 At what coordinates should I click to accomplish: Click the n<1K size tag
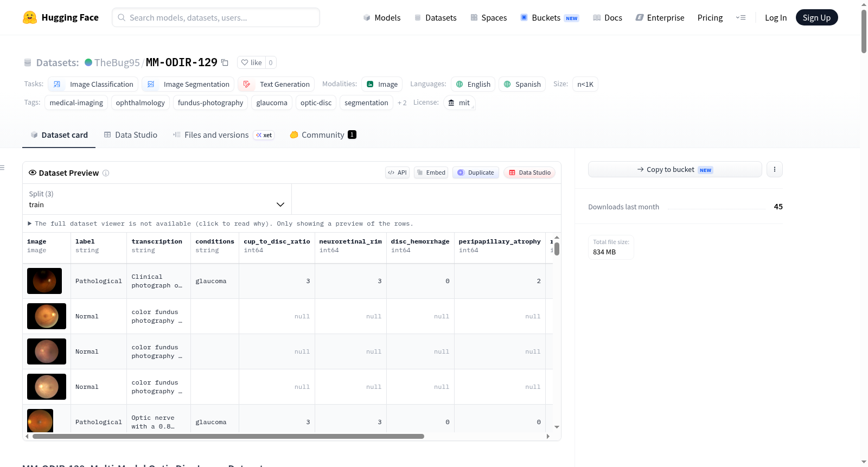pyautogui.click(x=585, y=84)
